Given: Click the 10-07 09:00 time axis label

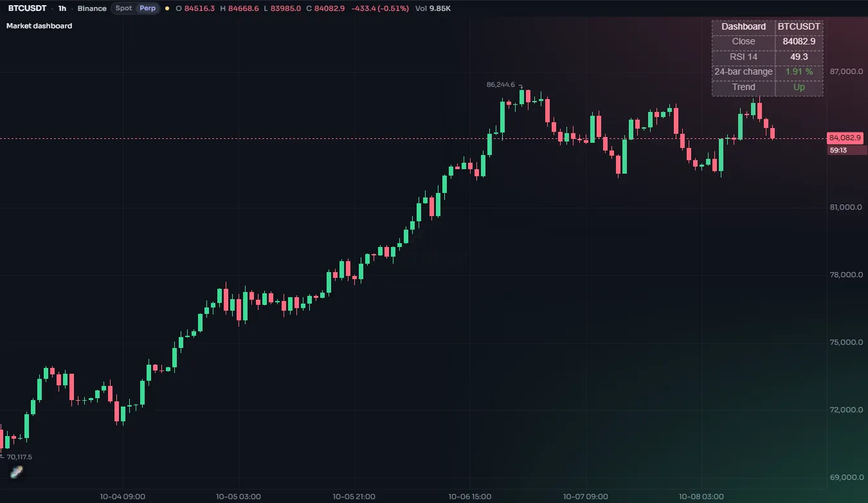Looking at the screenshot, I should [x=586, y=497].
